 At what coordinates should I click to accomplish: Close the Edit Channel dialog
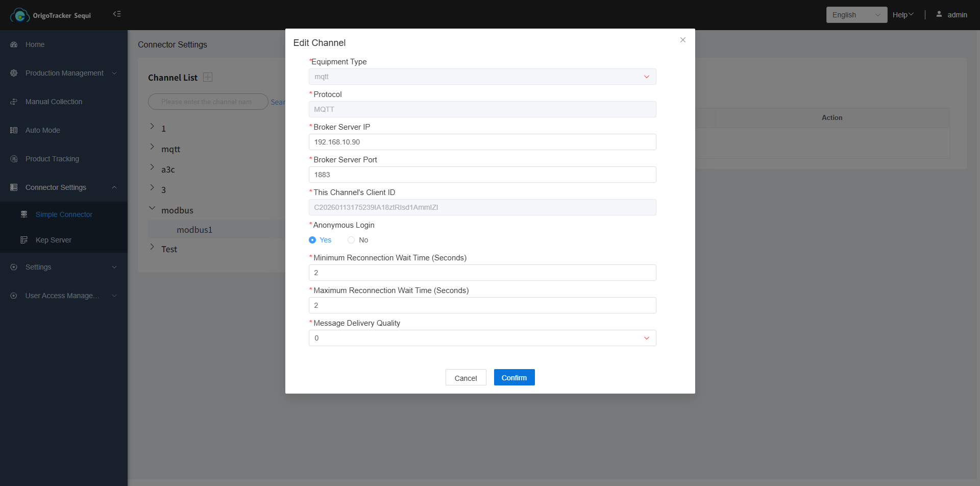click(x=682, y=40)
